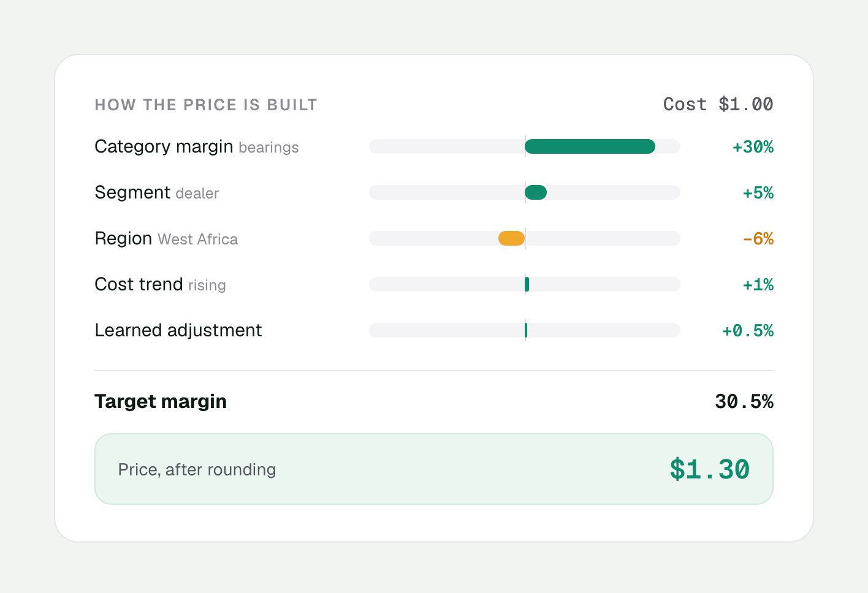The width and height of the screenshot is (868, 593).
Task: Click the Learned adjustment bar marker
Action: tap(526, 330)
